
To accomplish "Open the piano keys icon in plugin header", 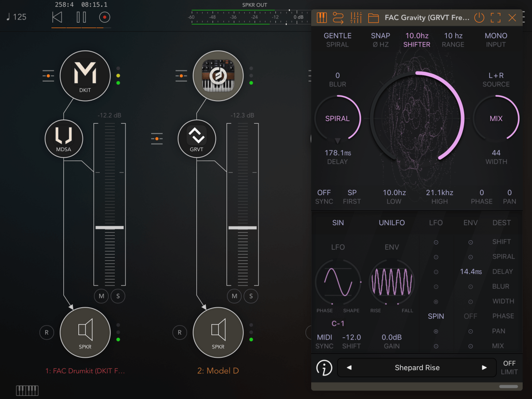I will tap(322, 18).
